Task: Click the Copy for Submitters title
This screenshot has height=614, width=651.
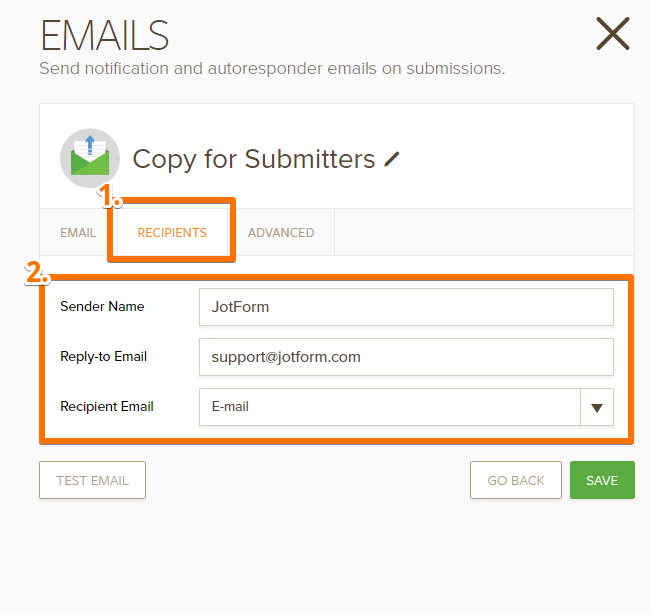Action: [253, 159]
